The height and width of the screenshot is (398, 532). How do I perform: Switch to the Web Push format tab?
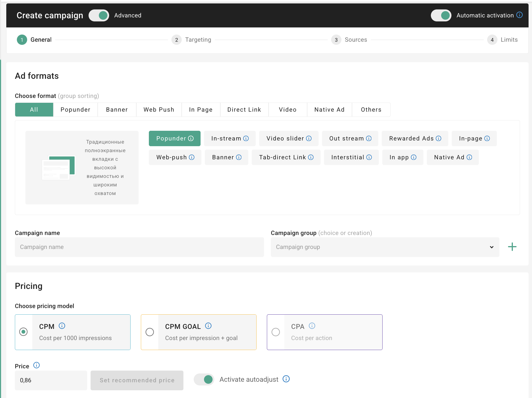click(159, 110)
